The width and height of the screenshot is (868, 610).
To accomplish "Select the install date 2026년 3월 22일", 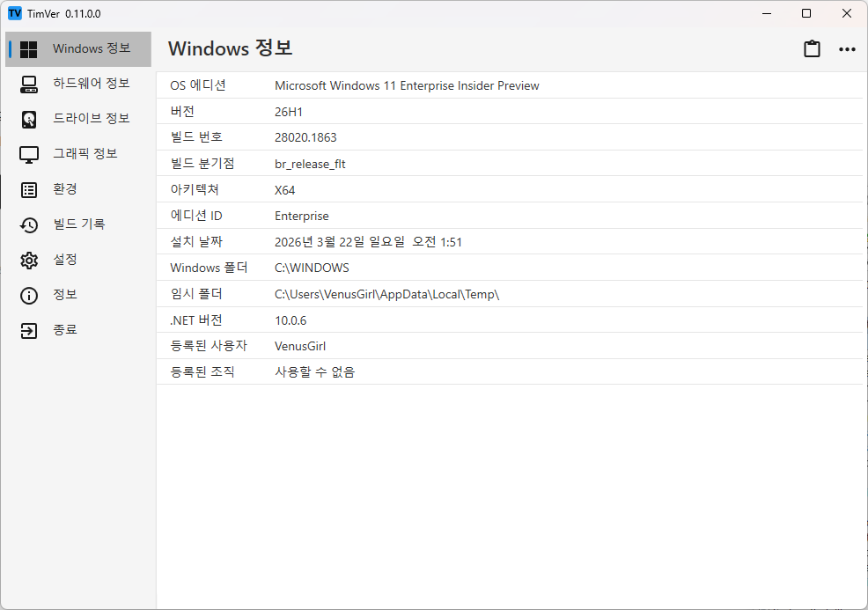I will [x=368, y=242].
